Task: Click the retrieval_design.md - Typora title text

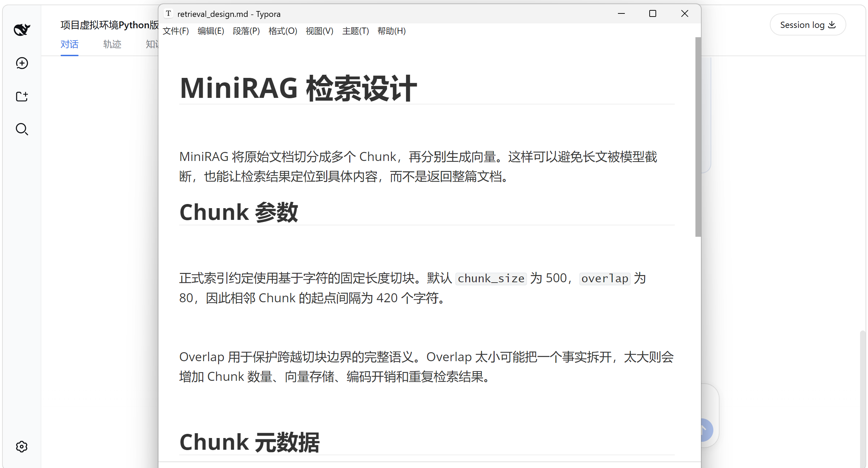Action: click(229, 14)
